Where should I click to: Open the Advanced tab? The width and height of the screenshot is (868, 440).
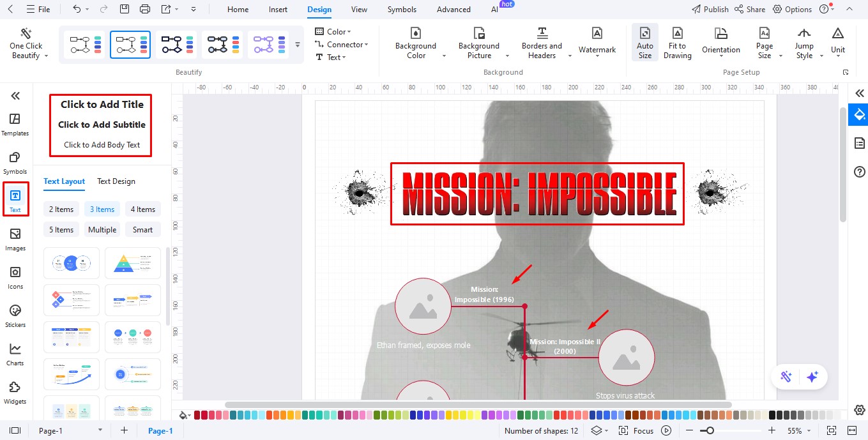pyautogui.click(x=453, y=10)
